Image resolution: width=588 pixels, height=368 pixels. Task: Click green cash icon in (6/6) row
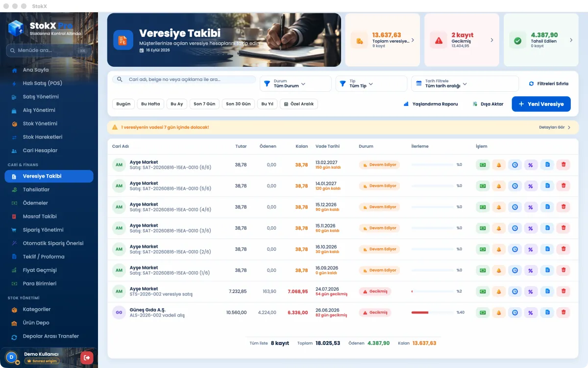pos(483,165)
